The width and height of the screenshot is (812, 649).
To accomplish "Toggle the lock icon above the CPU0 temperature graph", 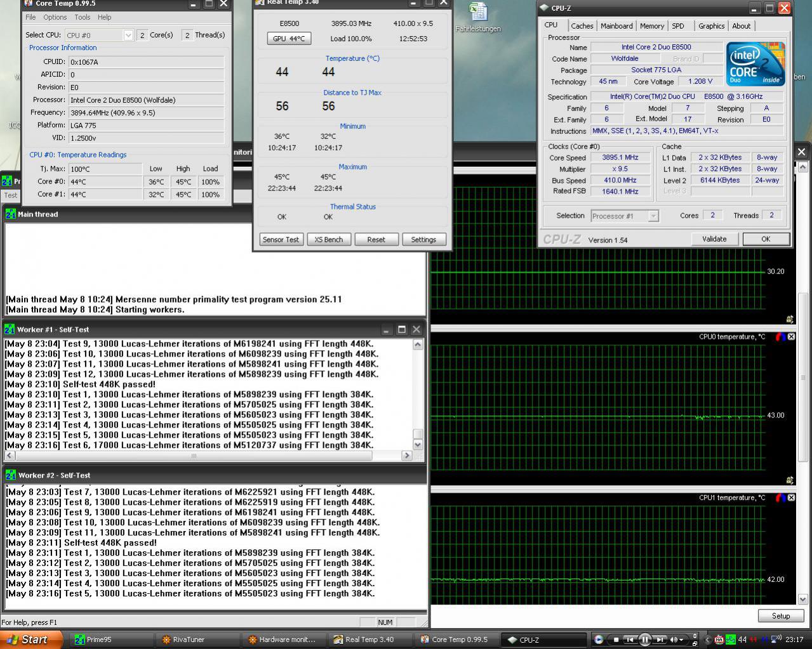I will tap(790, 319).
